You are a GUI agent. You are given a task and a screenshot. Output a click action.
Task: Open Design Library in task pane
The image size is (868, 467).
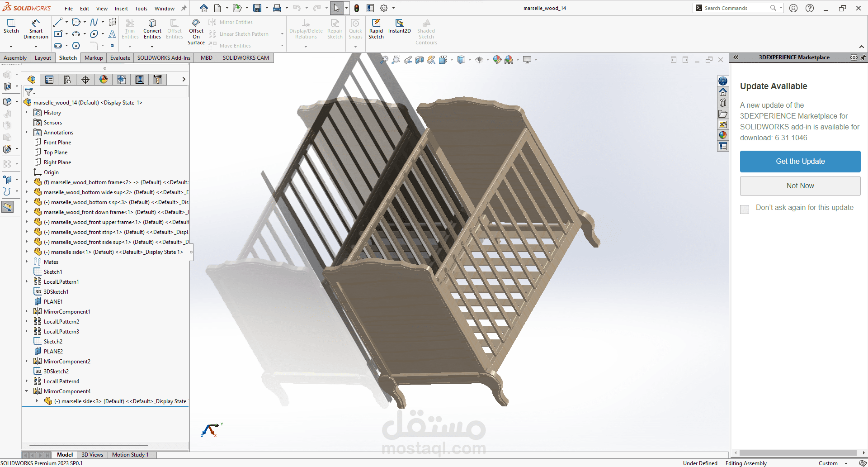[723, 103]
